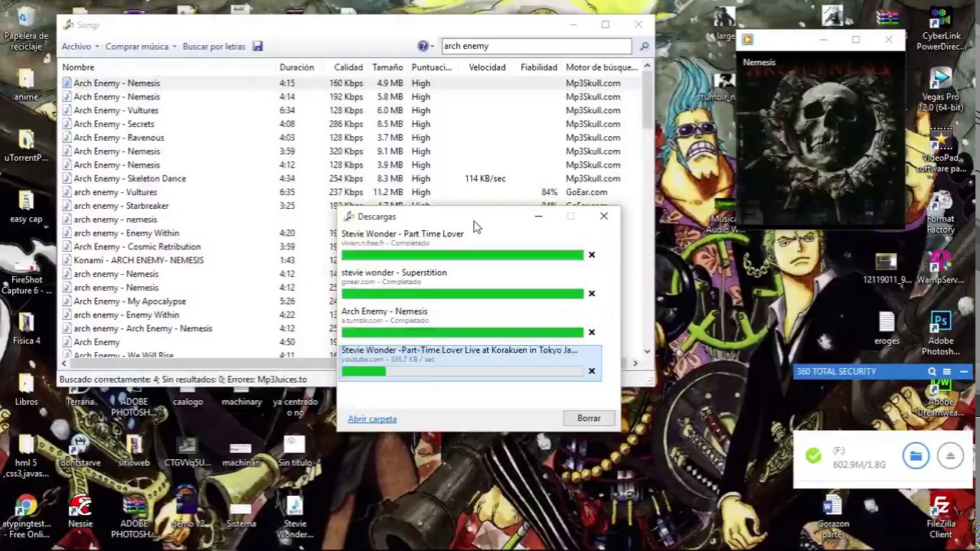Screen dimensions: 980x551
Task: Click the Songr results vertical scrollbar
Action: [647, 210]
